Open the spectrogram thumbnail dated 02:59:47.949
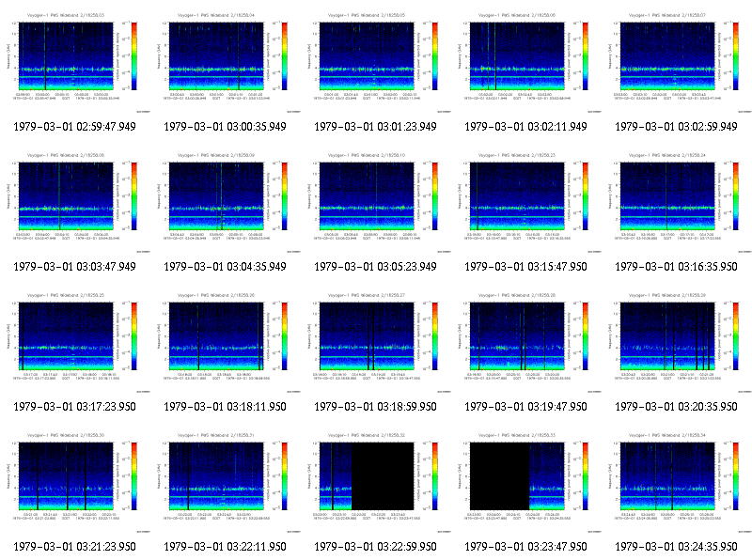This screenshot has width=752, height=560. click(75, 61)
